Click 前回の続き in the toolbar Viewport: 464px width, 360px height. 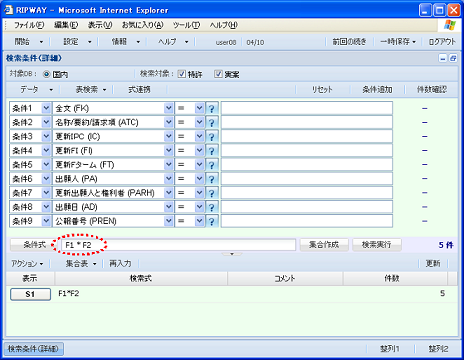point(349,42)
